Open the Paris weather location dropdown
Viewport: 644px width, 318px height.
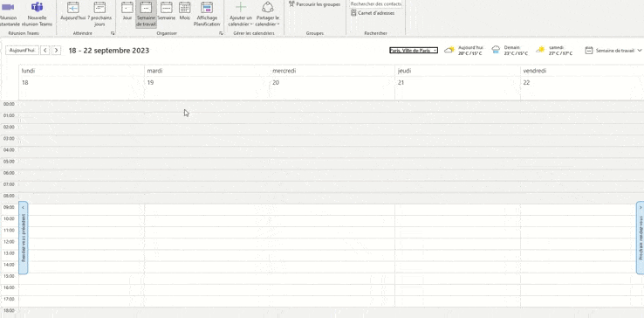click(414, 50)
